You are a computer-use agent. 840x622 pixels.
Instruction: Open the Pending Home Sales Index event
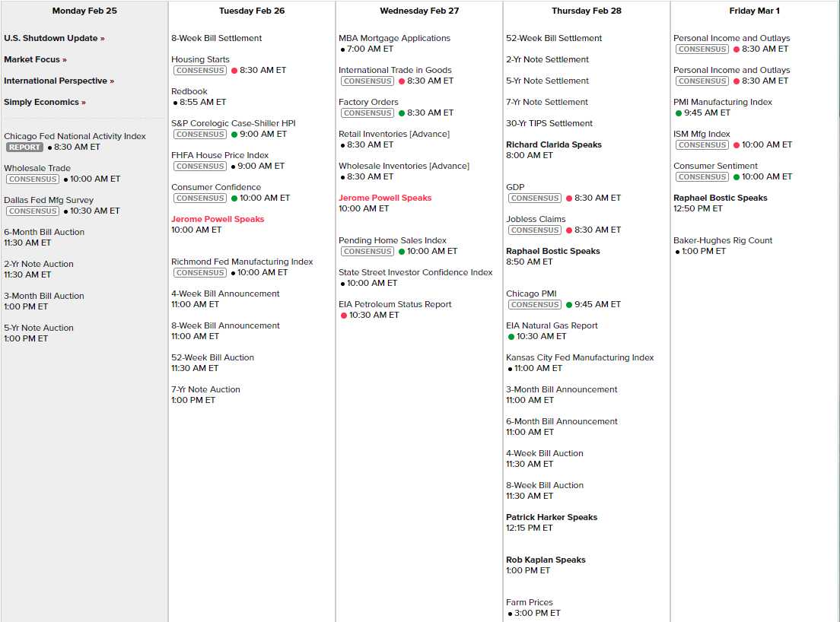[393, 240]
